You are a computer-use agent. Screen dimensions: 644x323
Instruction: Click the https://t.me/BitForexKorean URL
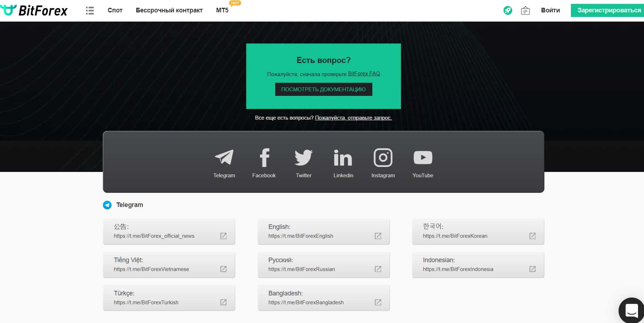(455, 236)
